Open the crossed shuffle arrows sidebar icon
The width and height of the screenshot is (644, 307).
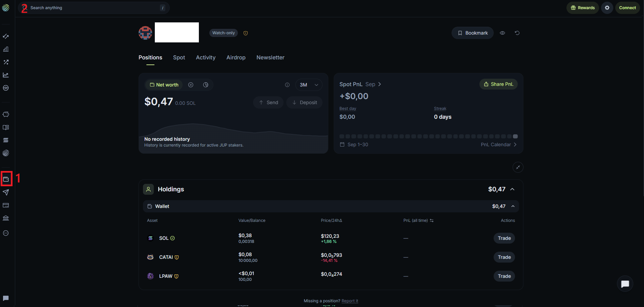tap(6, 62)
